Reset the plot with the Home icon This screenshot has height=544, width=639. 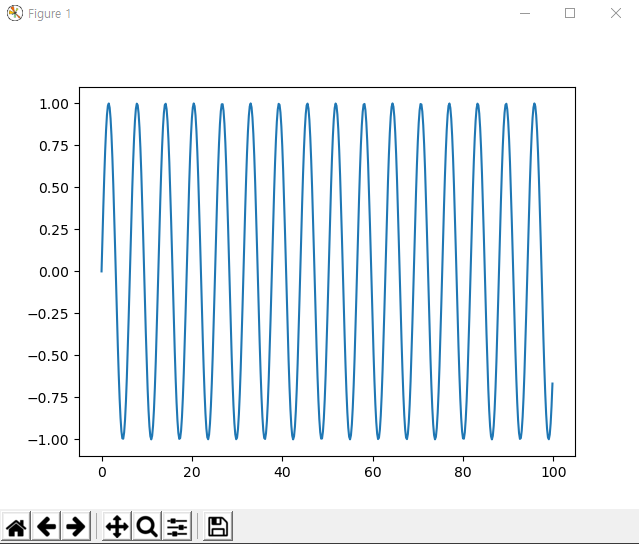tap(16, 527)
